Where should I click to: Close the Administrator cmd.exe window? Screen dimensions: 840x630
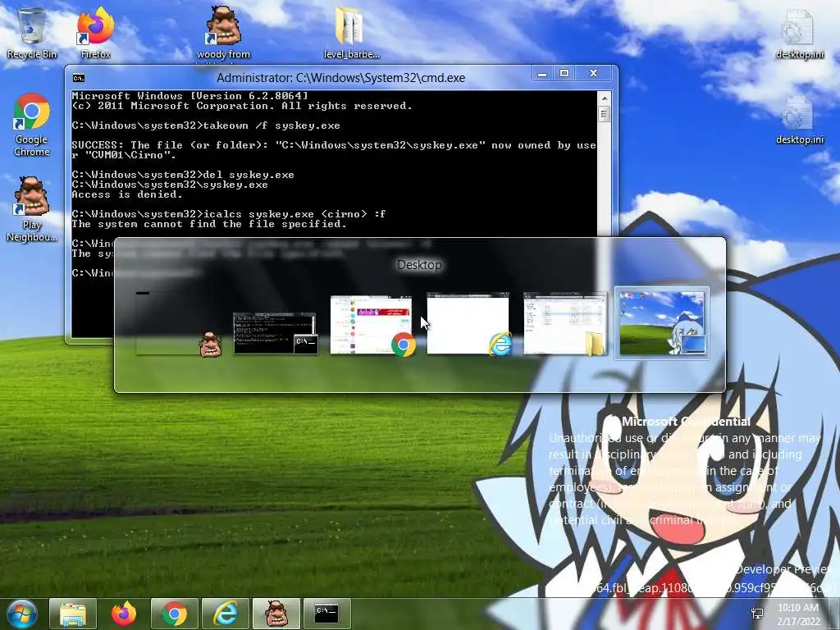coord(594,73)
